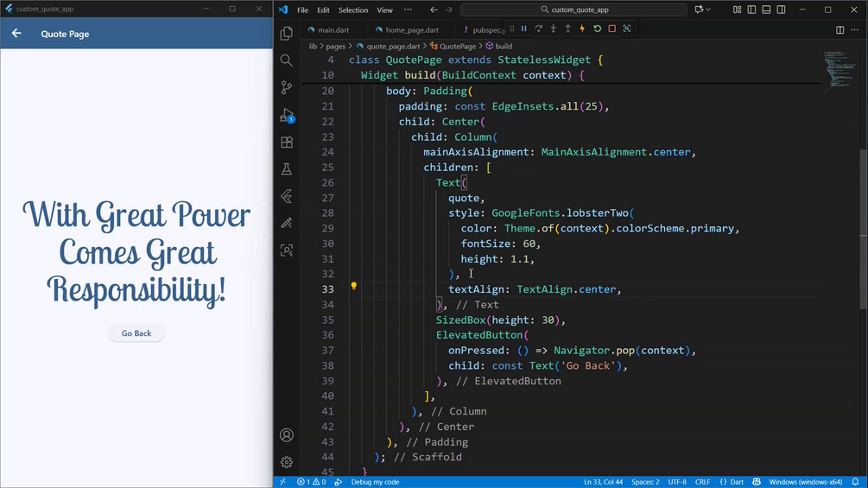
Task: Click back arrow in Quote Page app bar
Action: coord(16,34)
